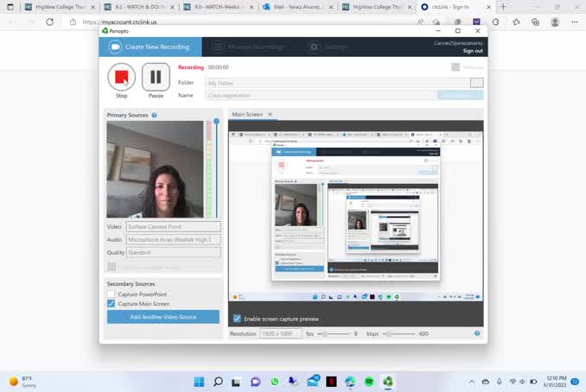Toggle the Webcast checkbox
Image resolution: width=586 pixels, height=392 pixels.
coord(455,67)
